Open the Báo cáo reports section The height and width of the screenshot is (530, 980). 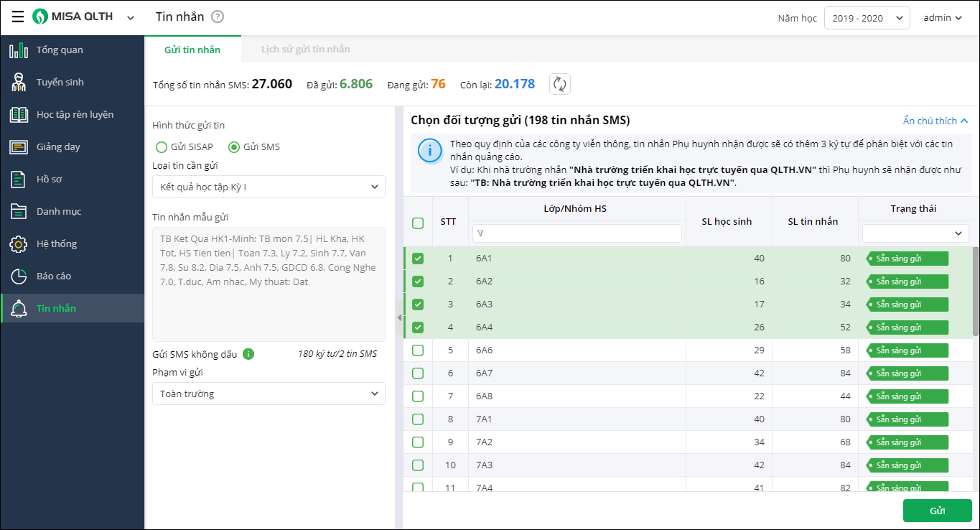point(54,276)
